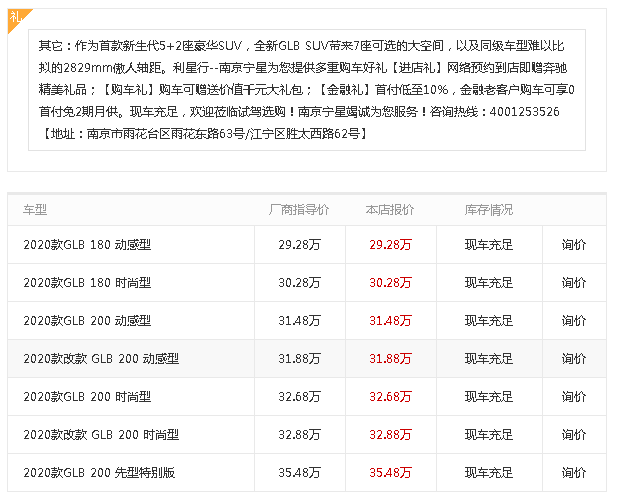The height and width of the screenshot is (503, 644).
Task: Click black guide price 32.88万
Action: (299, 434)
